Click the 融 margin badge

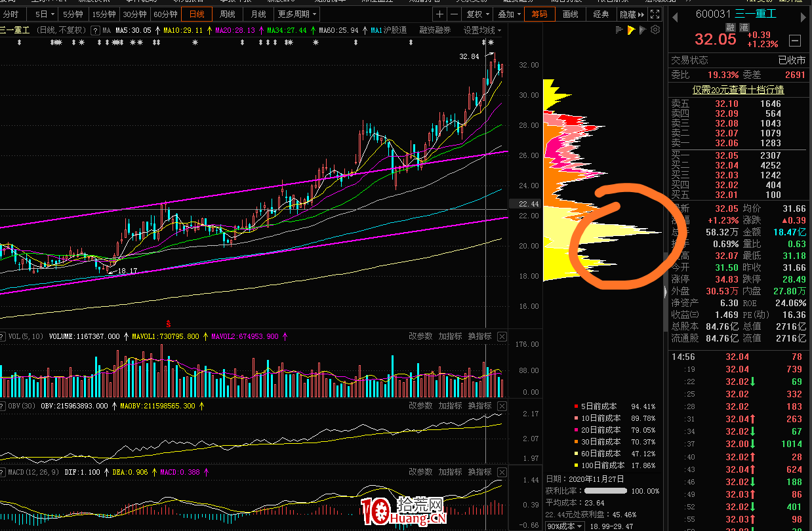(x=730, y=27)
